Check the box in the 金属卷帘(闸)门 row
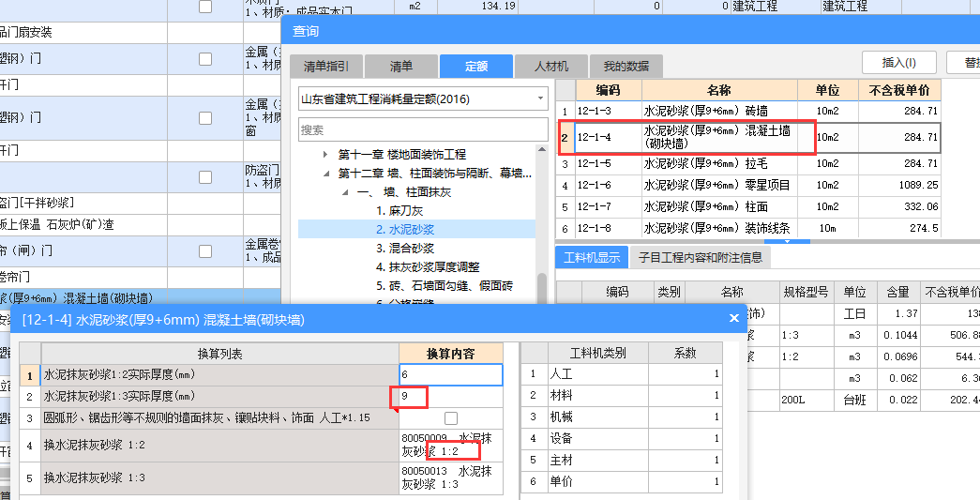Screen dimensions: 980x500 205,251
